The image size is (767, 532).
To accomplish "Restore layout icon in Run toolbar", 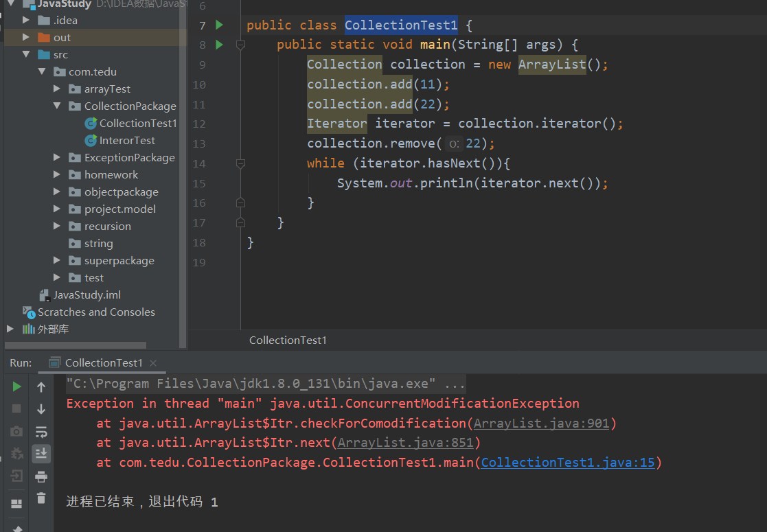I will (16, 503).
